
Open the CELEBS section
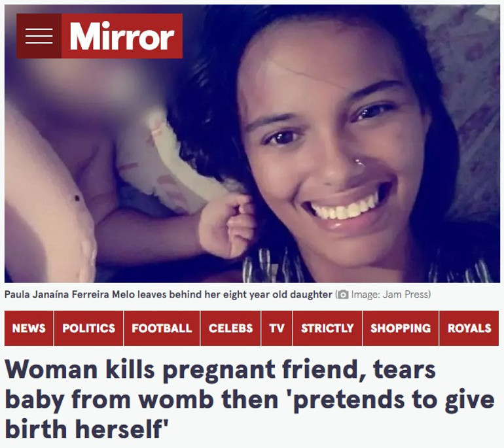click(x=230, y=328)
